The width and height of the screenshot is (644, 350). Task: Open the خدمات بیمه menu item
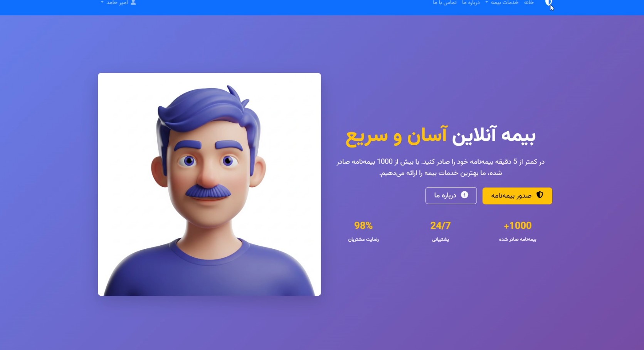(504, 2)
